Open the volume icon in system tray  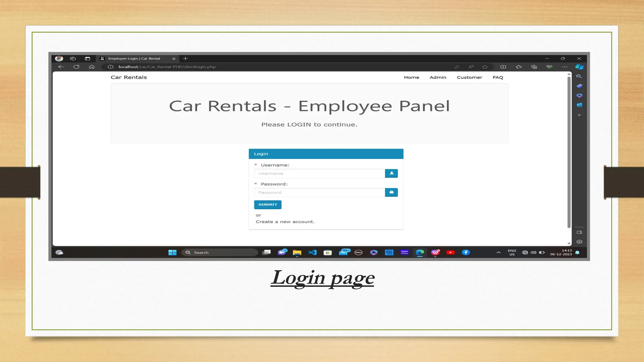click(533, 253)
